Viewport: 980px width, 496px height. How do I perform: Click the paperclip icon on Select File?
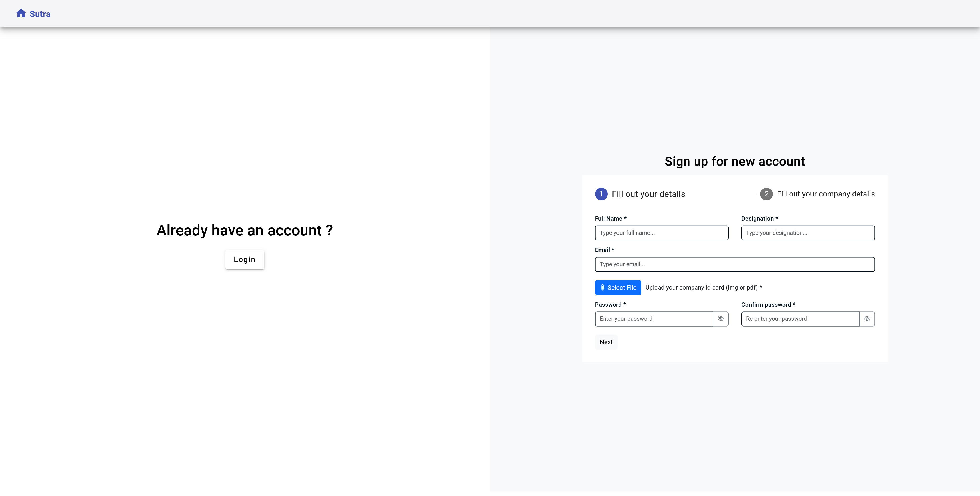[603, 287]
